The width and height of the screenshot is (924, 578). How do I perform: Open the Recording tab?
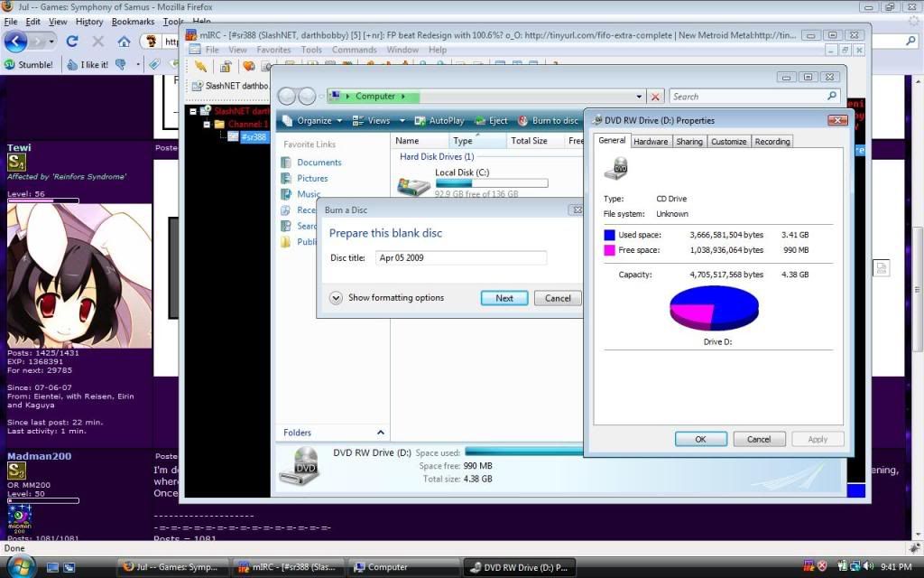[x=772, y=142]
